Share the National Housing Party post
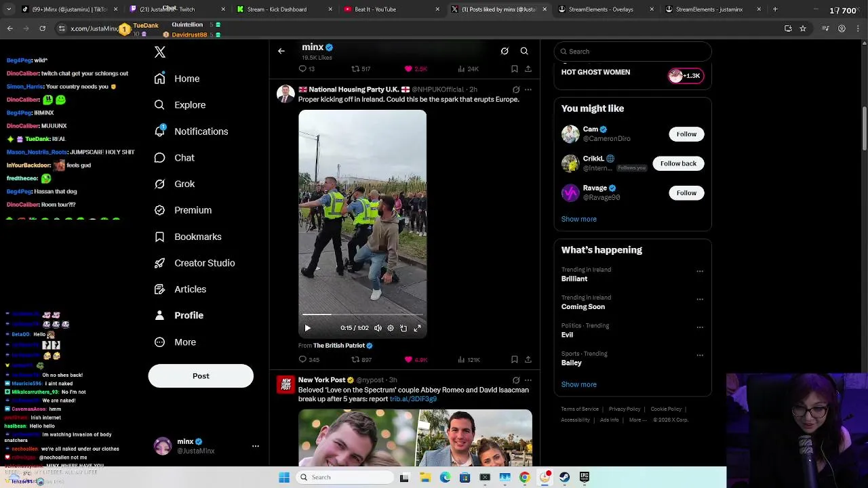This screenshot has width=868, height=488. click(x=528, y=359)
